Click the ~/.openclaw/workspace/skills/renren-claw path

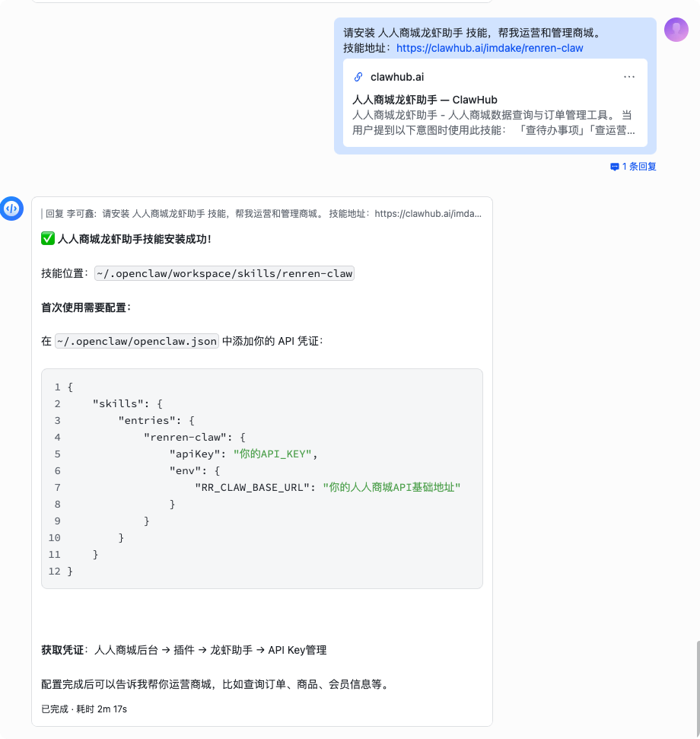224,273
